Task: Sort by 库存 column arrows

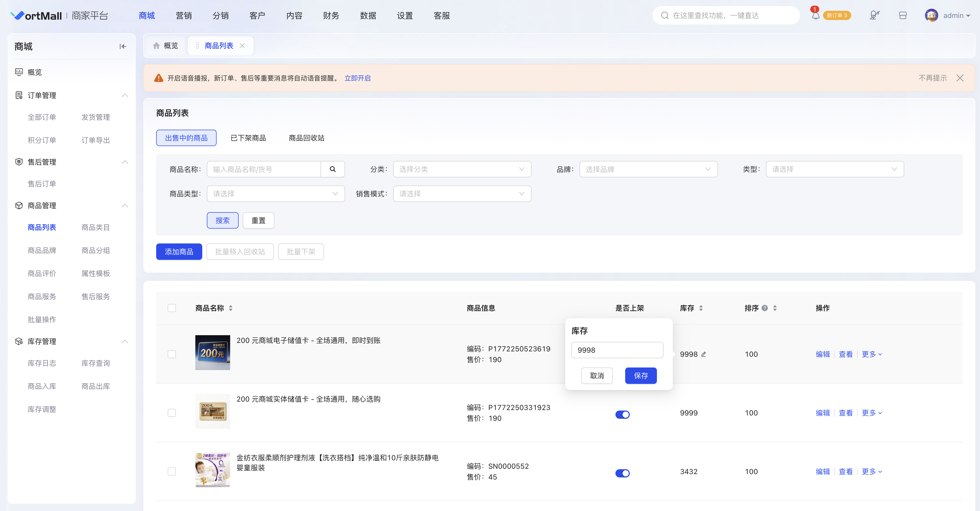Action: 701,308
